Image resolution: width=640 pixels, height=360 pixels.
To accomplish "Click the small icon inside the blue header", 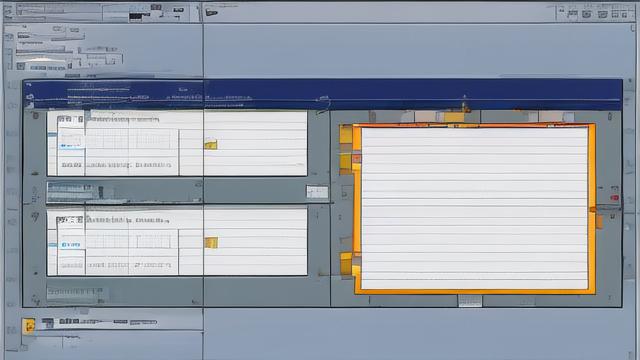I will (30, 97).
